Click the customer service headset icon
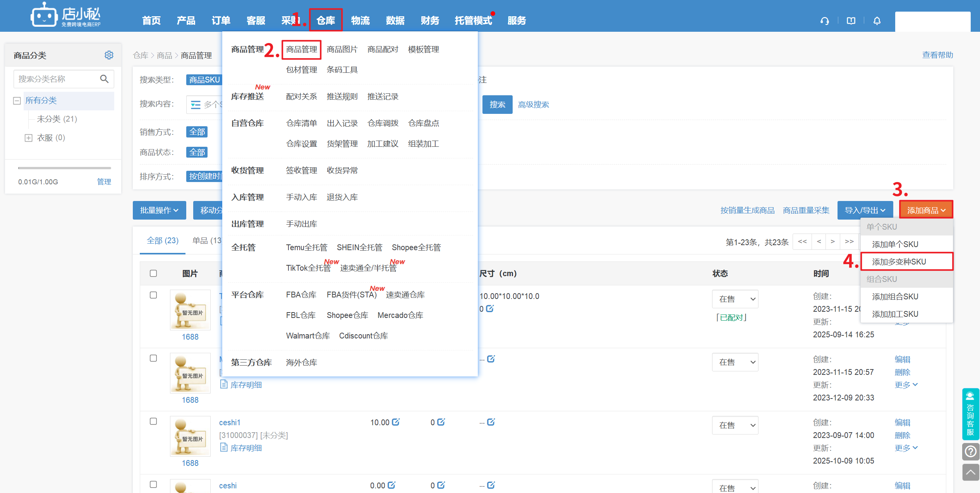 (824, 21)
